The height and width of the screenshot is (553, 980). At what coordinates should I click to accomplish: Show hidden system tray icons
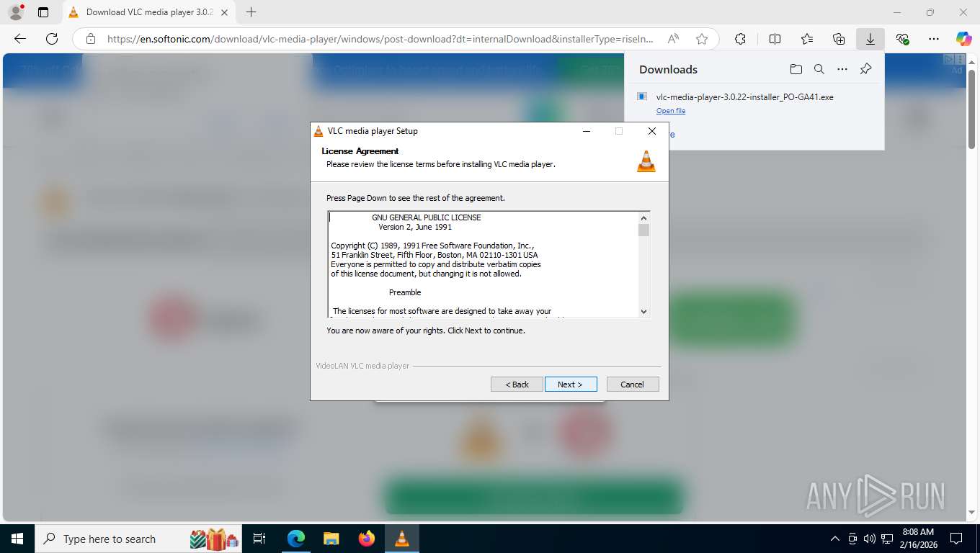click(835, 539)
